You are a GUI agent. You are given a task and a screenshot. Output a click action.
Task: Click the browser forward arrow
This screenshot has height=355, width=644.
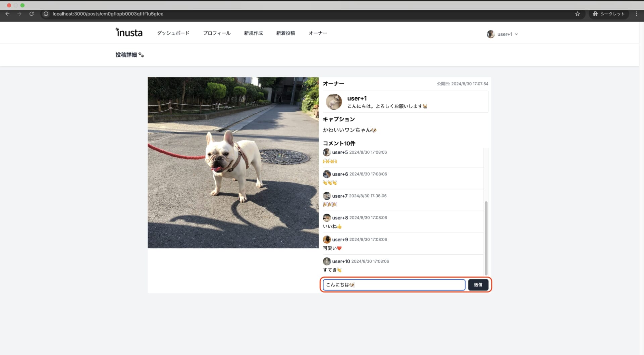[19, 14]
